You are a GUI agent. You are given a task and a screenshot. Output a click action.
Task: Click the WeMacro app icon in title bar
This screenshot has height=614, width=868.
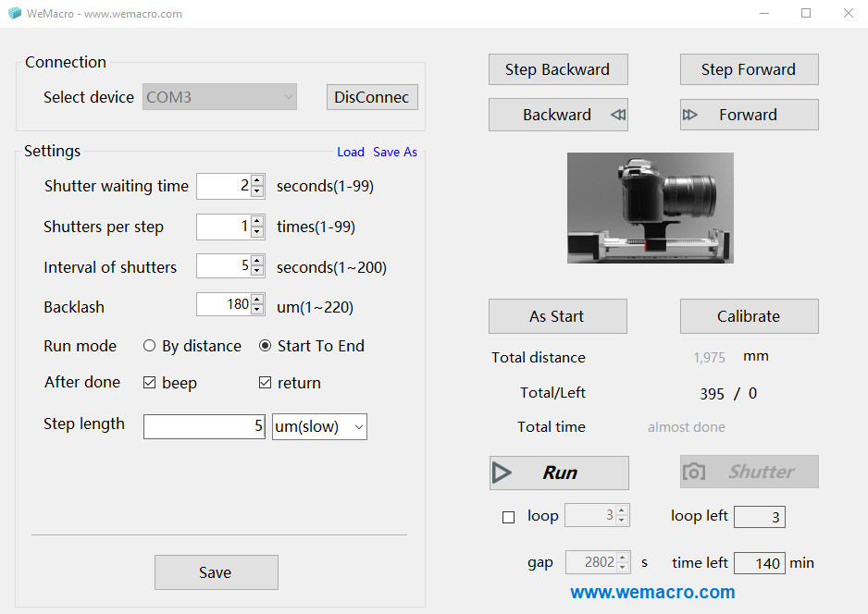[x=14, y=13]
